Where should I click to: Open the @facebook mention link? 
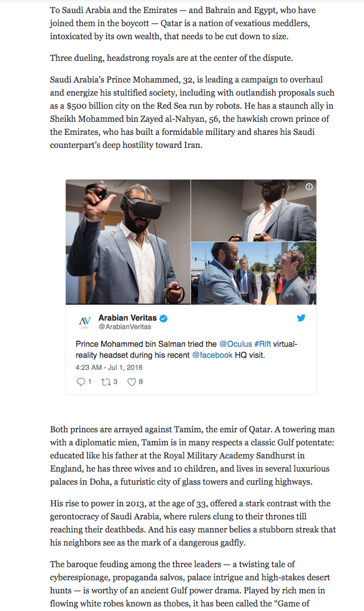[212, 355]
